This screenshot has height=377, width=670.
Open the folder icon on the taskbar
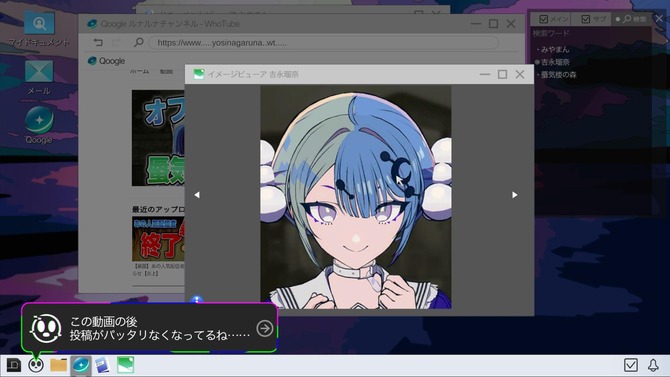(x=59, y=365)
